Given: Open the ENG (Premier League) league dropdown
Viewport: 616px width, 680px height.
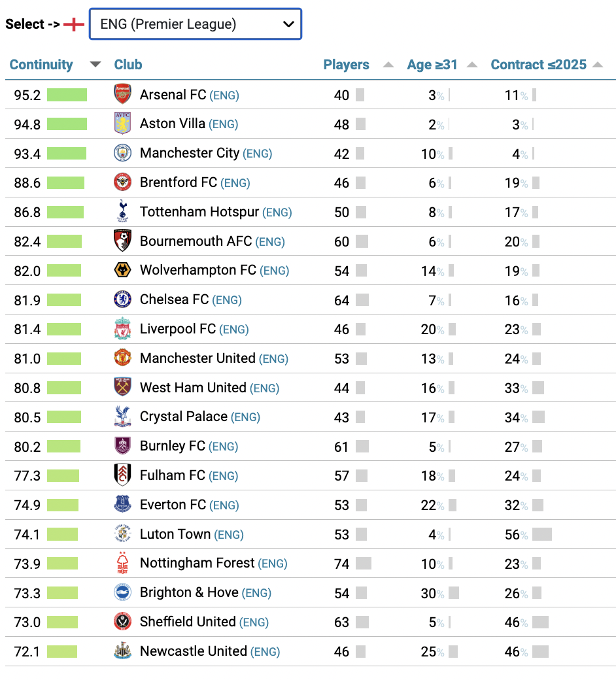Looking at the screenshot, I should pyautogui.click(x=196, y=24).
